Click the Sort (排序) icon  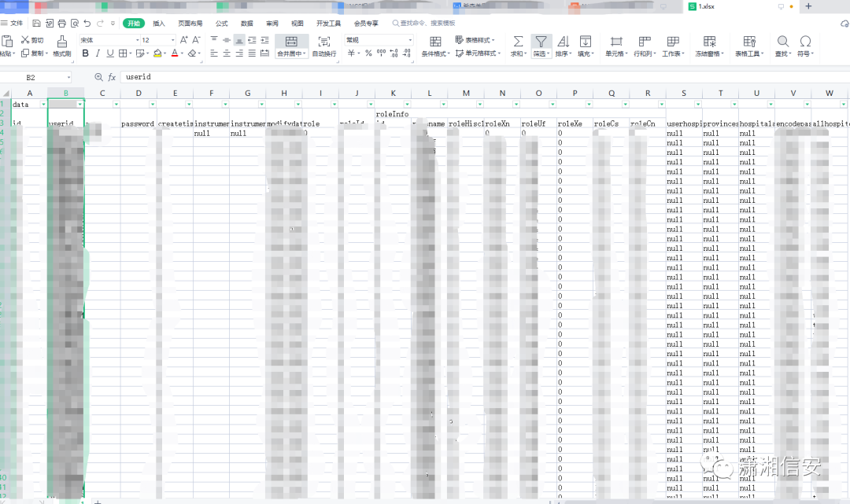564,42
